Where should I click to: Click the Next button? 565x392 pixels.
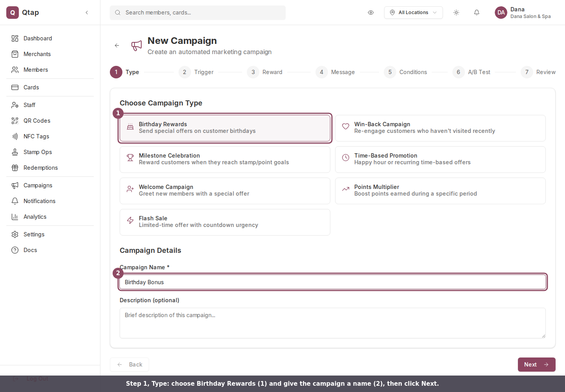[537, 365]
